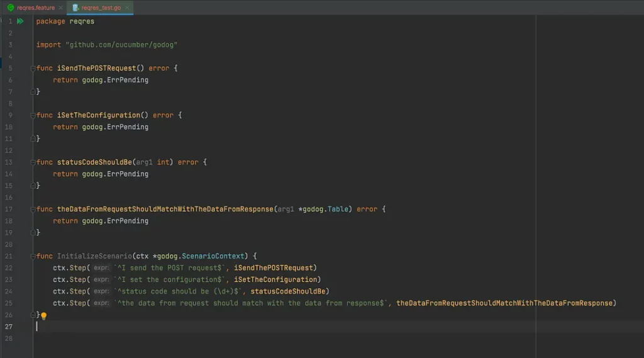Close the reqres.feature tab
This screenshot has width=644, height=358.
click(x=60, y=8)
